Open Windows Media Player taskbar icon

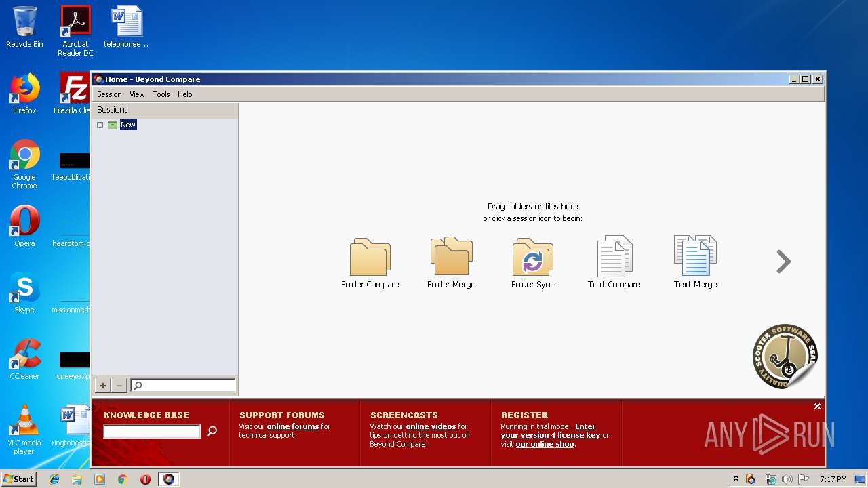tap(100, 479)
